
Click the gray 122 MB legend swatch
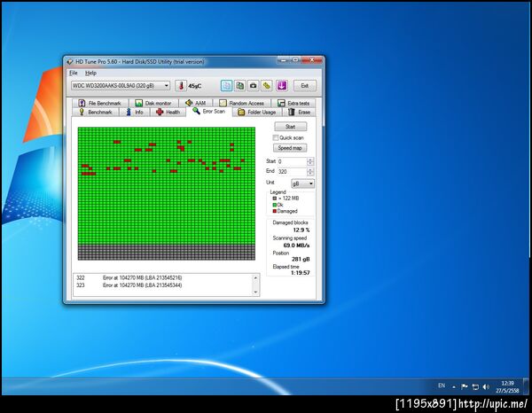point(275,199)
